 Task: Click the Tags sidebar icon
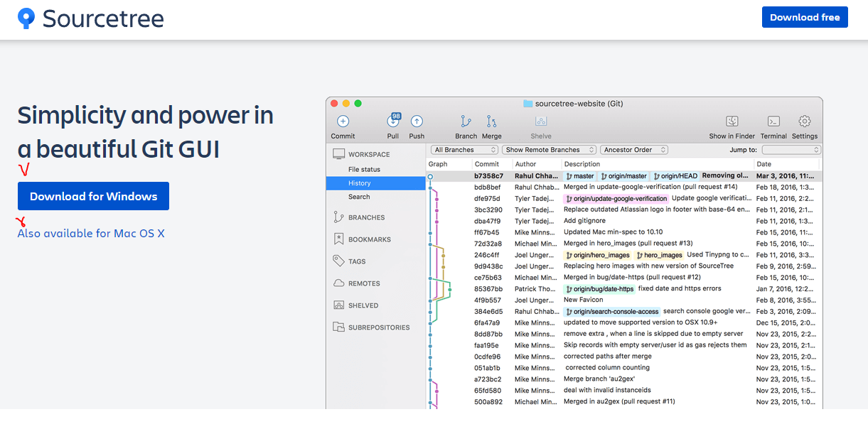(x=338, y=261)
